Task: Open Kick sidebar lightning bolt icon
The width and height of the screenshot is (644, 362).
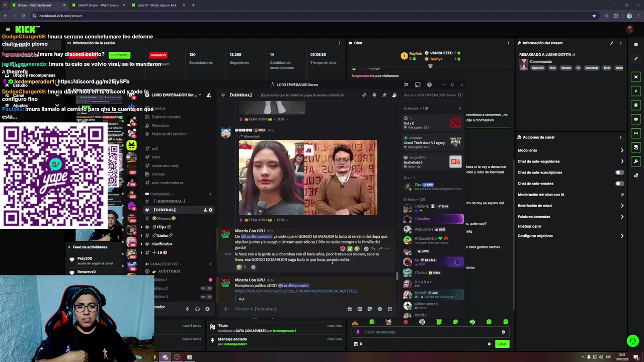Action: (x=636, y=91)
